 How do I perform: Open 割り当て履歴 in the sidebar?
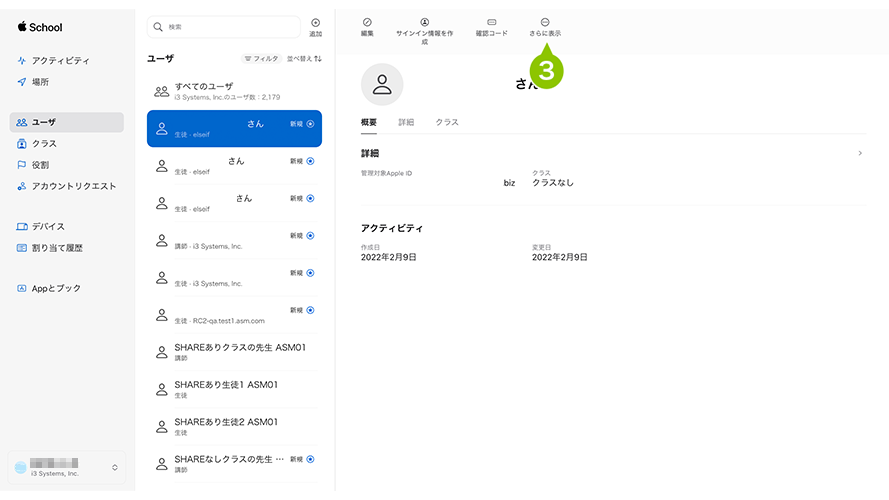pyautogui.click(x=50, y=248)
